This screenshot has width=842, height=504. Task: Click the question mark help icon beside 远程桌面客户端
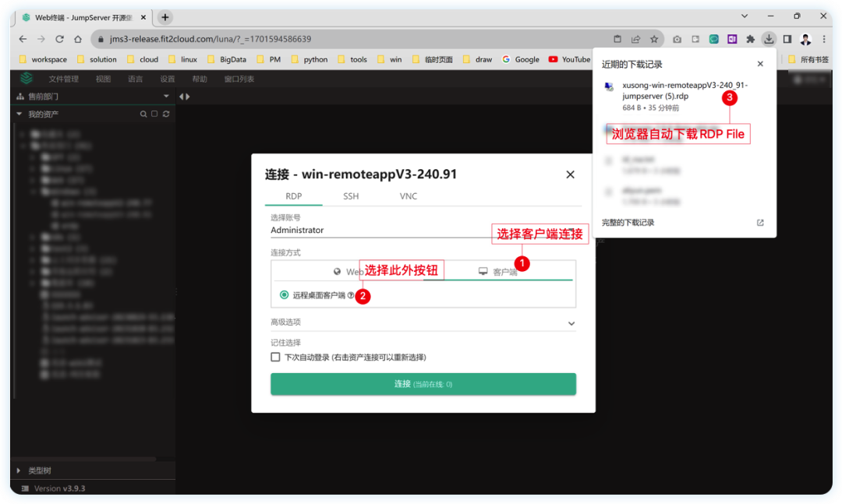[x=349, y=295]
